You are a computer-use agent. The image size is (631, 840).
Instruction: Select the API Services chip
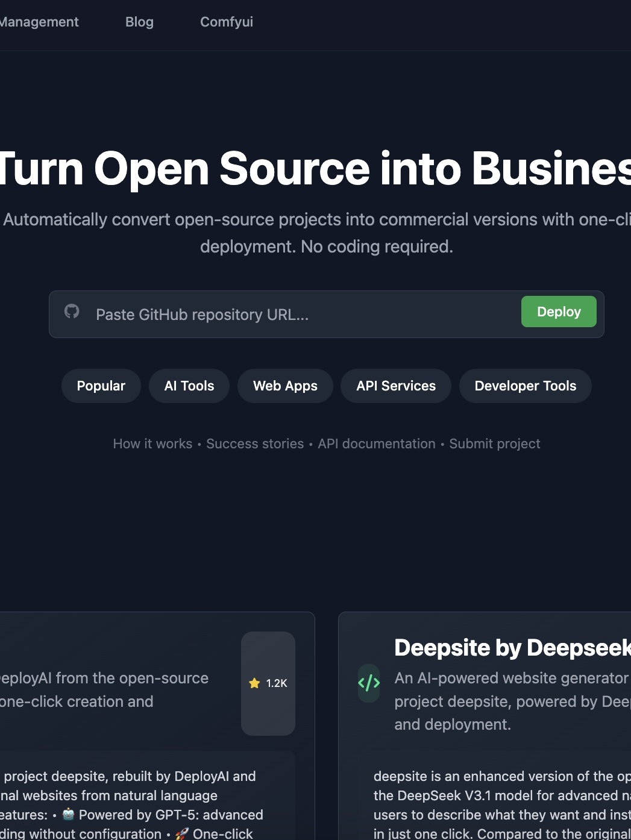click(395, 386)
